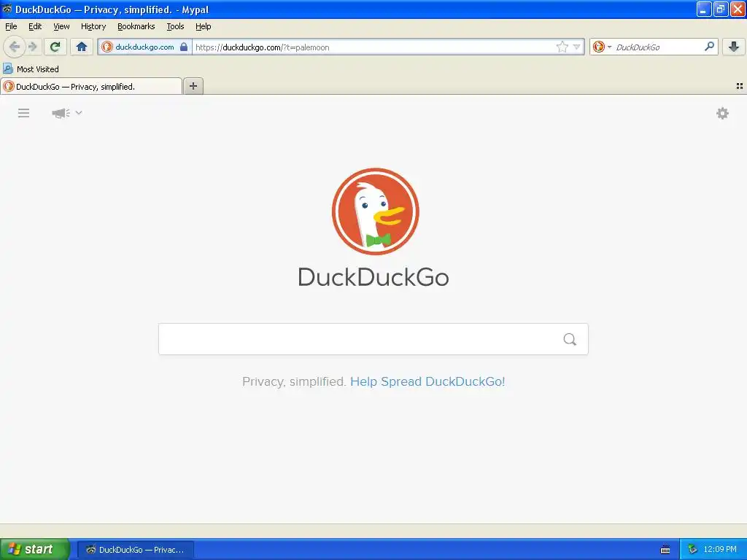The width and height of the screenshot is (747, 560).
Task: Follow the Help Spread DuckDuckGo! link
Action: click(427, 381)
